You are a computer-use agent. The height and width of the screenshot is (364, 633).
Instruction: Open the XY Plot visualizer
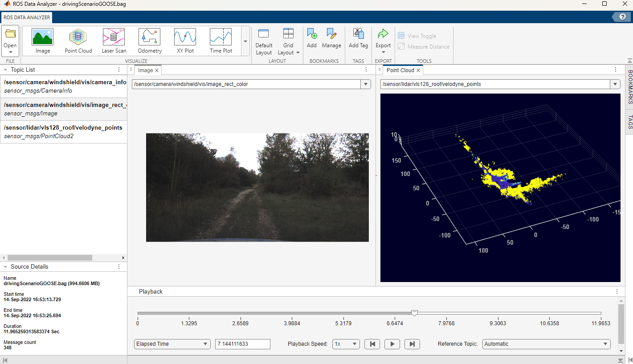pos(185,41)
